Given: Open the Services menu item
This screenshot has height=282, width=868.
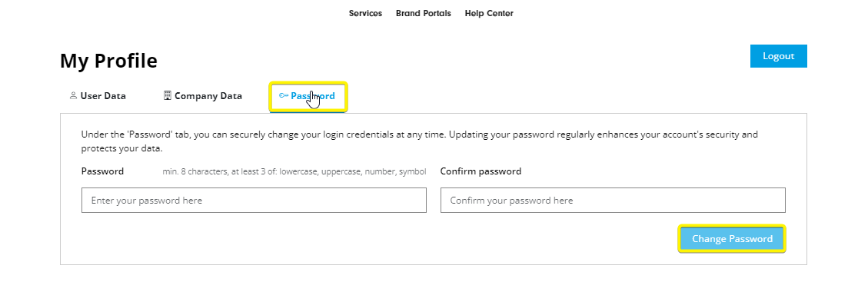Looking at the screenshot, I should [365, 13].
